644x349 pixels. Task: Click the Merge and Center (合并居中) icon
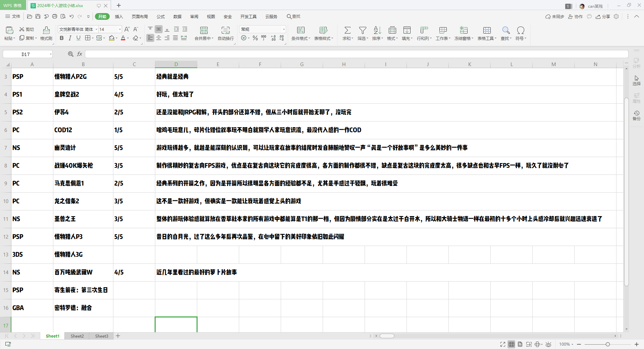(x=204, y=31)
